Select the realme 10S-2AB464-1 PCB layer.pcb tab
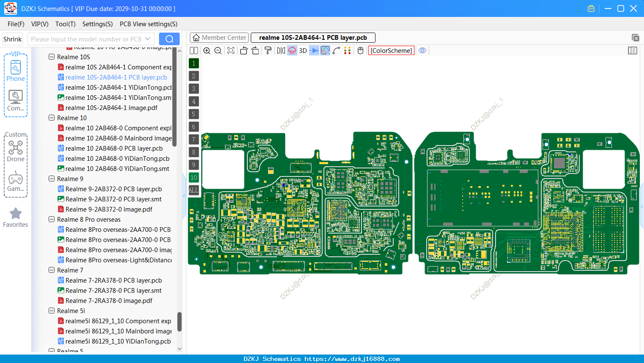 point(313,38)
